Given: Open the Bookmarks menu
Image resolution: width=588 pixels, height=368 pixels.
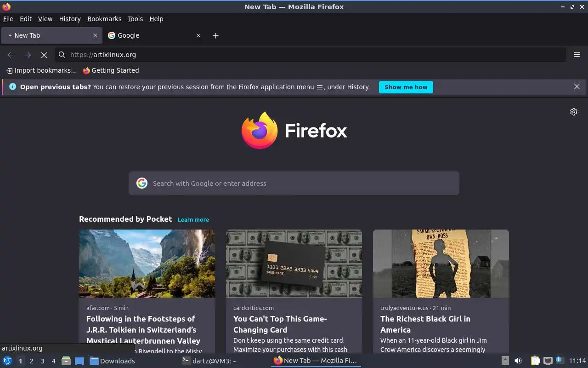Looking at the screenshot, I should (104, 19).
